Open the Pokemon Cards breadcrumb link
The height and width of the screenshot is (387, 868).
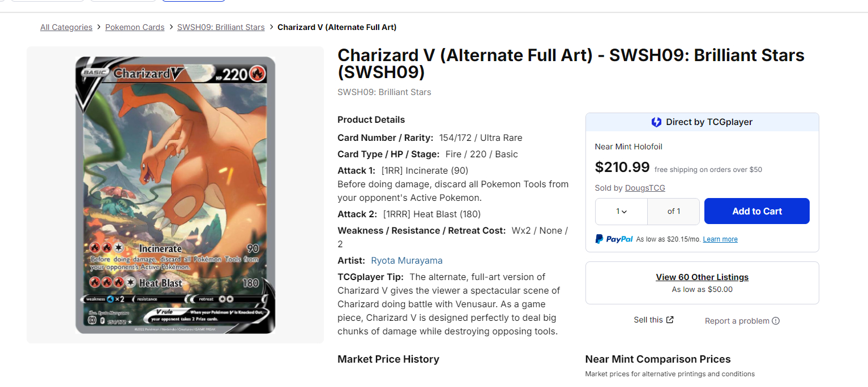point(135,27)
